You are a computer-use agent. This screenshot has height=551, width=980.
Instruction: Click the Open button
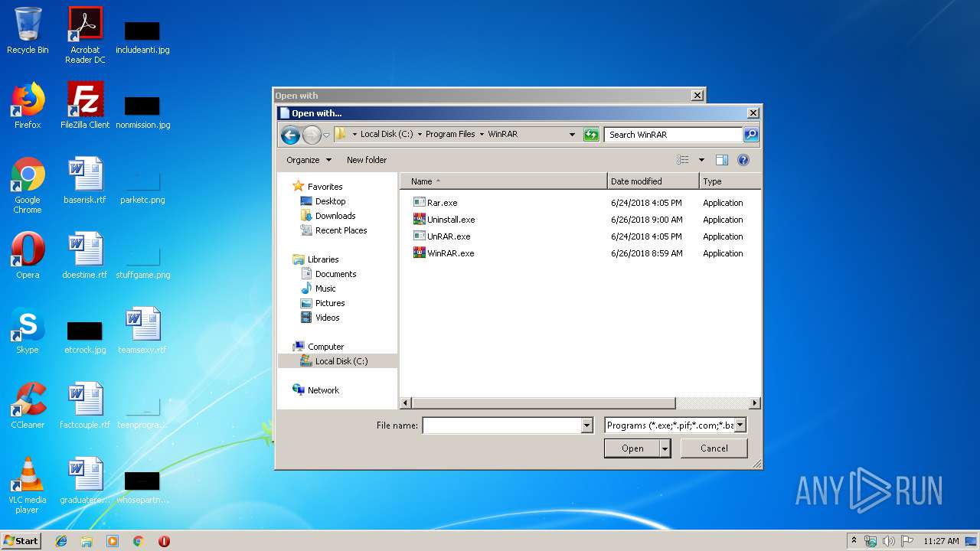pos(632,448)
